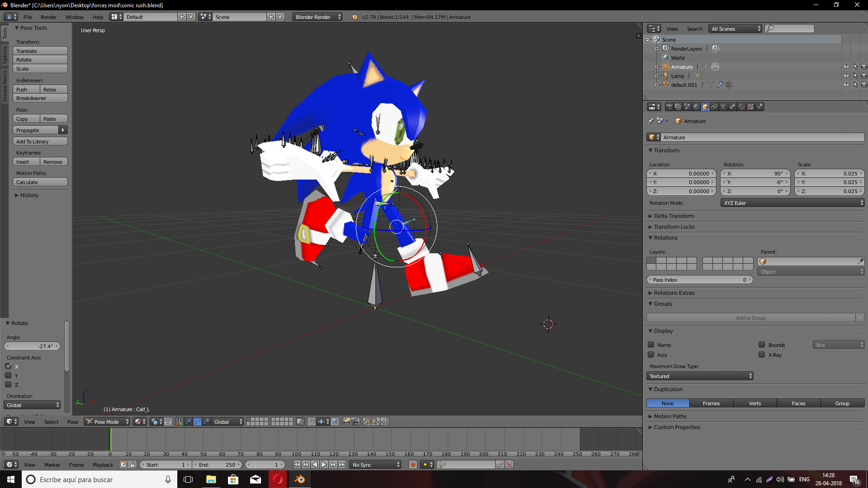Open the Pose menu in viewport header
The height and width of the screenshot is (488, 868).
pyautogui.click(x=72, y=422)
